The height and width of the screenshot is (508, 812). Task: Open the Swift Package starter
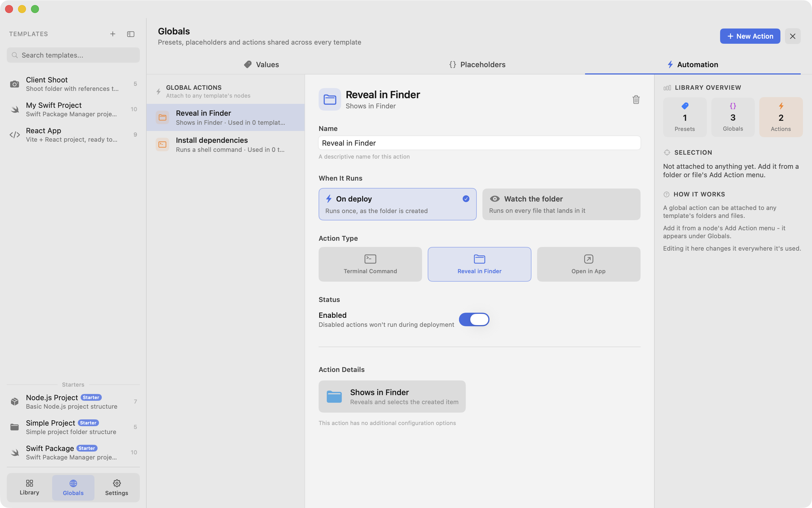point(73,453)
